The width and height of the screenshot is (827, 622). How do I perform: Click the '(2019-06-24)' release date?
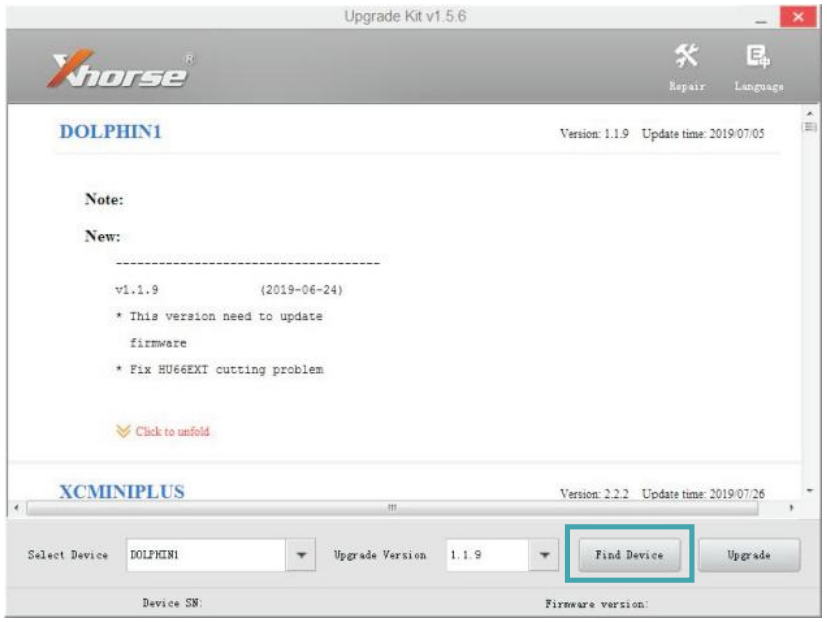(x=302, y=290)
